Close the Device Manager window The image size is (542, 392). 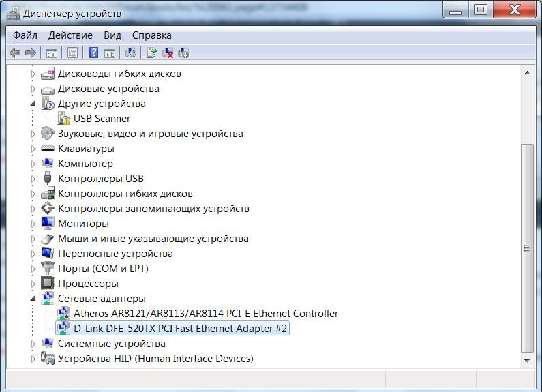(515, 10)
